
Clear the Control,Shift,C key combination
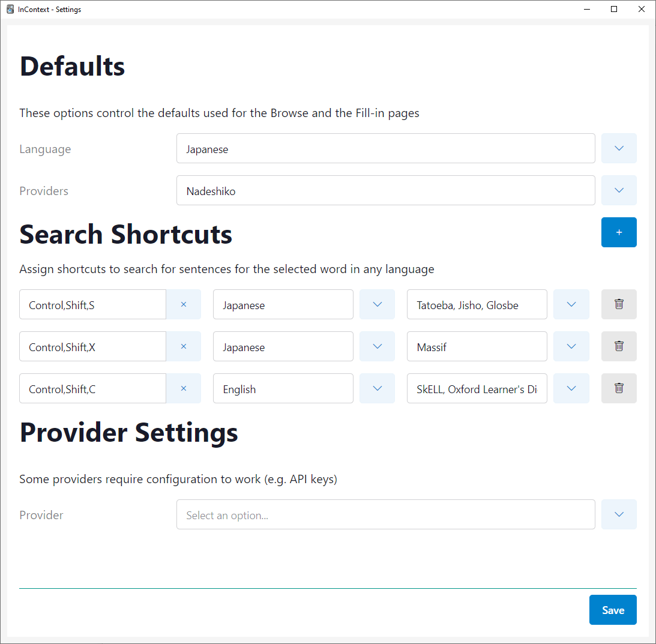click(184, 388)
